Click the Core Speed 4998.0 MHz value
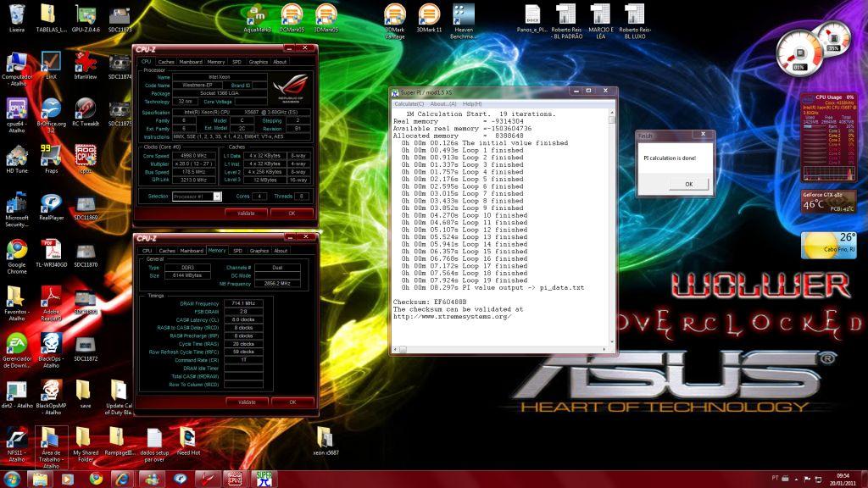 pyautogui.click(x=193, y=156)
